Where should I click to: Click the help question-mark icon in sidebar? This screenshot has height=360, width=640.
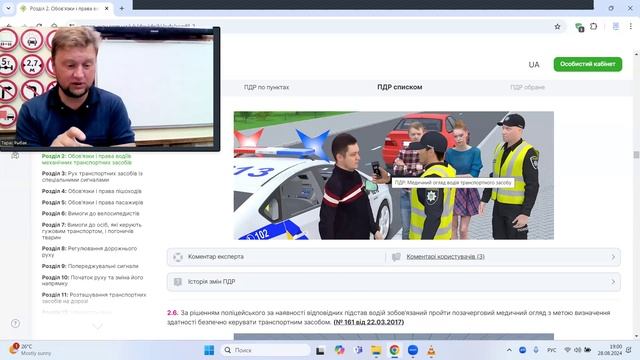(x=15, y=324)
